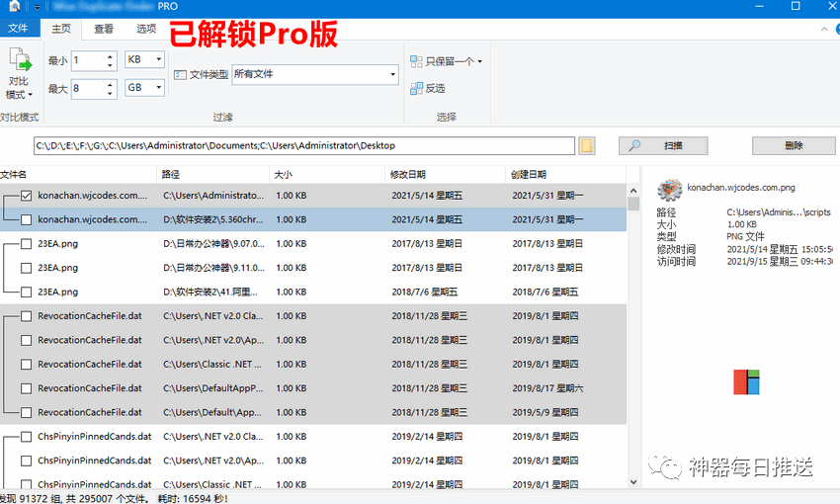
Task: Open the 文件 menu
Action: (18, 28)
